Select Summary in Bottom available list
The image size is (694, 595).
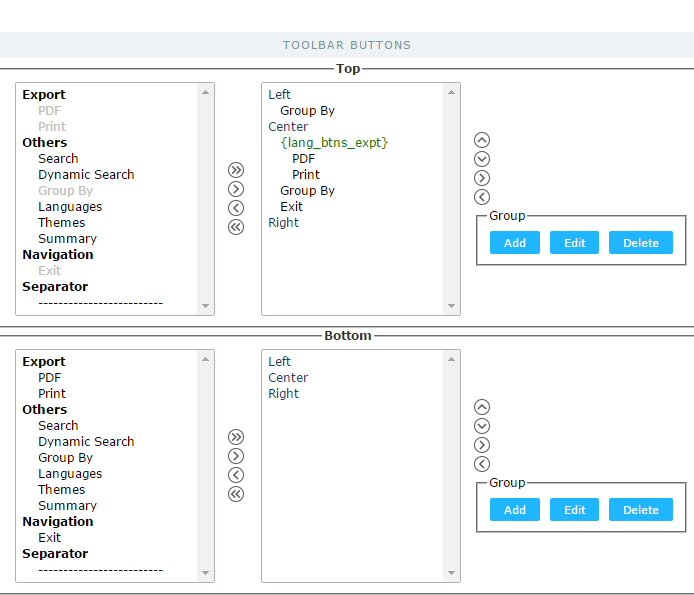[x=67, y=506]
